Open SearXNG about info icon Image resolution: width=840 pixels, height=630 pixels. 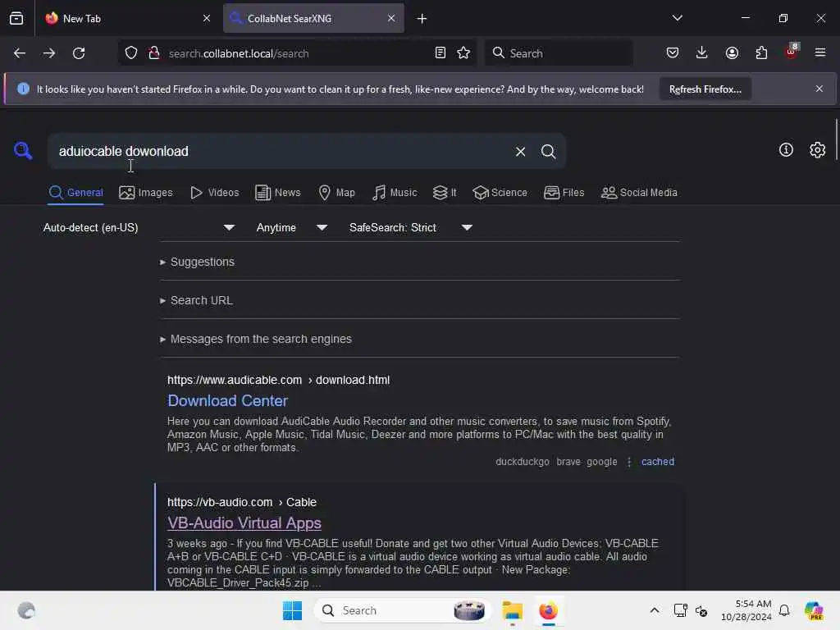786,150
